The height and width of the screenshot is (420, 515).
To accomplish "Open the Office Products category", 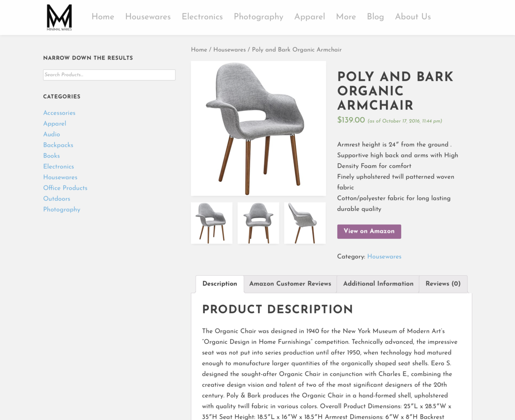I will click(65, 188).
